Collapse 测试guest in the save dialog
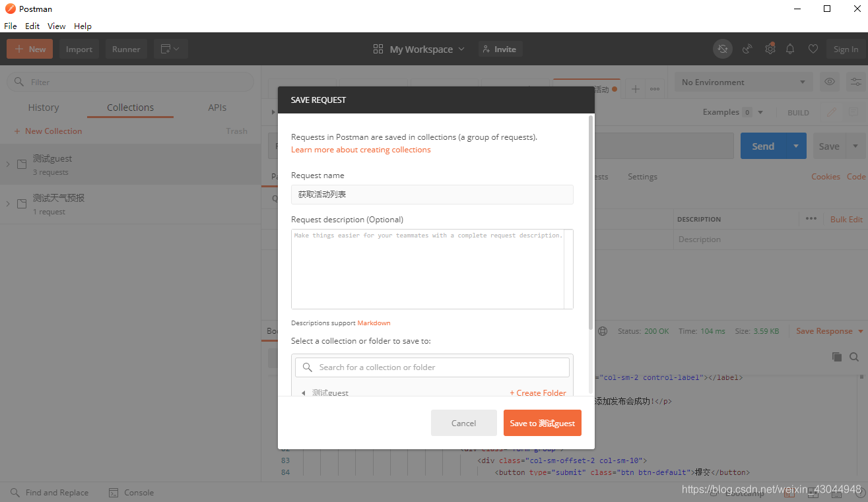Screen dimensions: 868x502 coord(304,393)
